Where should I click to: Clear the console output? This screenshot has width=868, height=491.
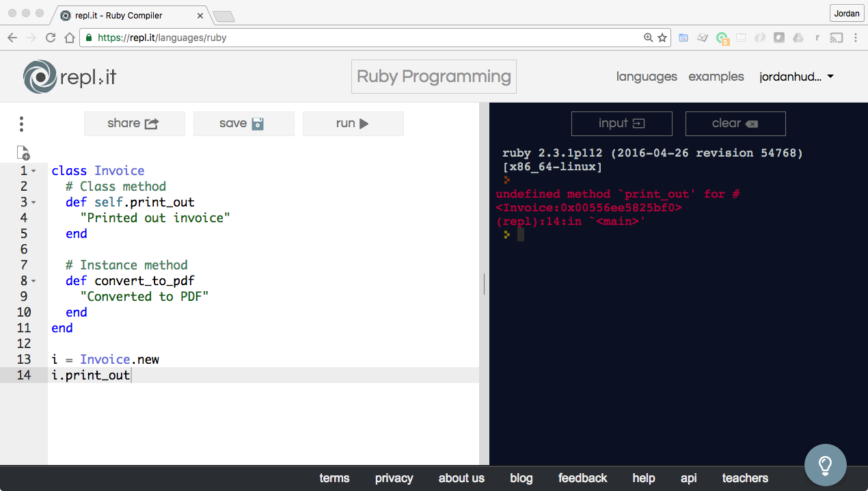[735, 124]
